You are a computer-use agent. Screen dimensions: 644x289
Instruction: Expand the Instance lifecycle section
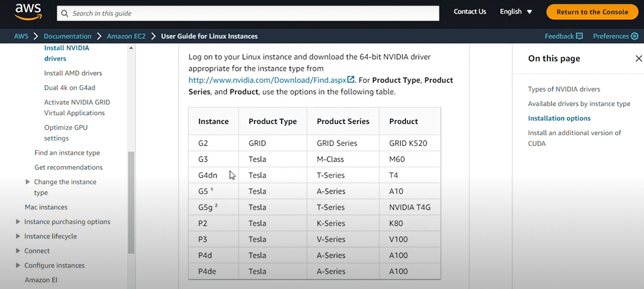click(18, 236)
